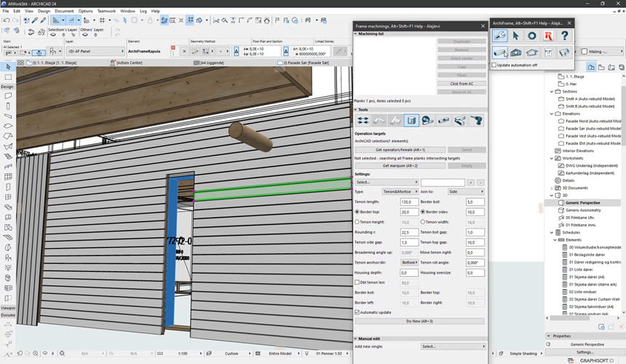Select the Arrow tool in the Toolbox
The image size is (626, 364).
tap(8, 67)
